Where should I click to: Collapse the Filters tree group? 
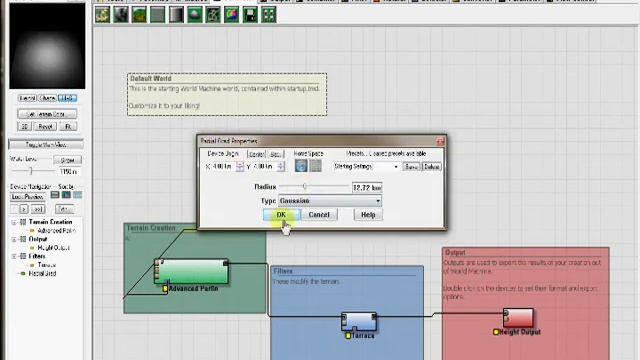point(13,257)
